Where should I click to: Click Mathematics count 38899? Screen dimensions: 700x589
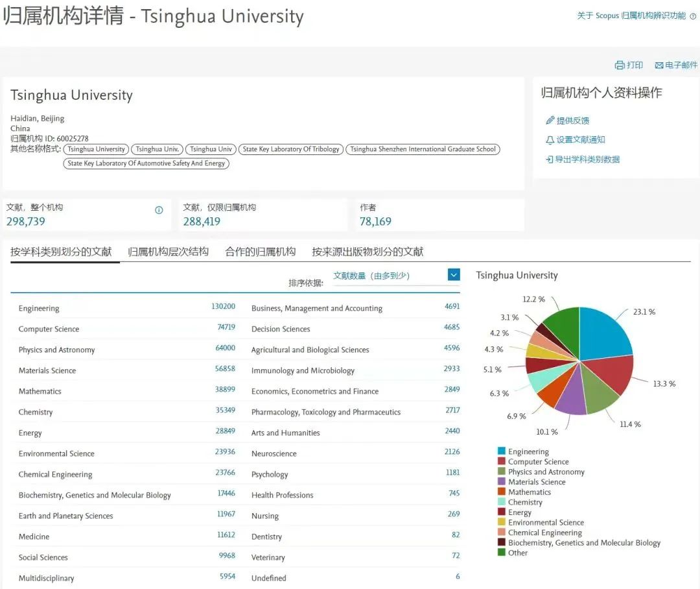tap(225, 389)
